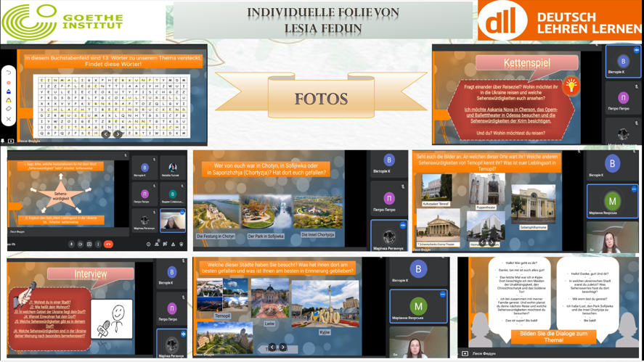Screen dimensions: 644x362
Task: Select the eraser annotation tool
Action: (9, 110)
